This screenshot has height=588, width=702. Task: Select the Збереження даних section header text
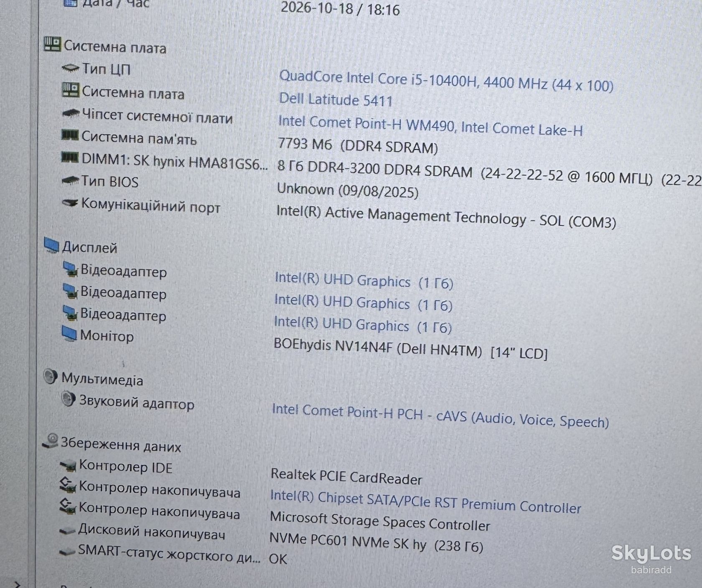121,444
